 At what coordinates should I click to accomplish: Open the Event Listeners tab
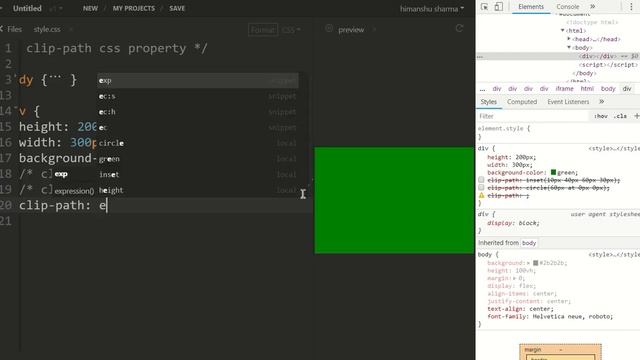(568, 102)
